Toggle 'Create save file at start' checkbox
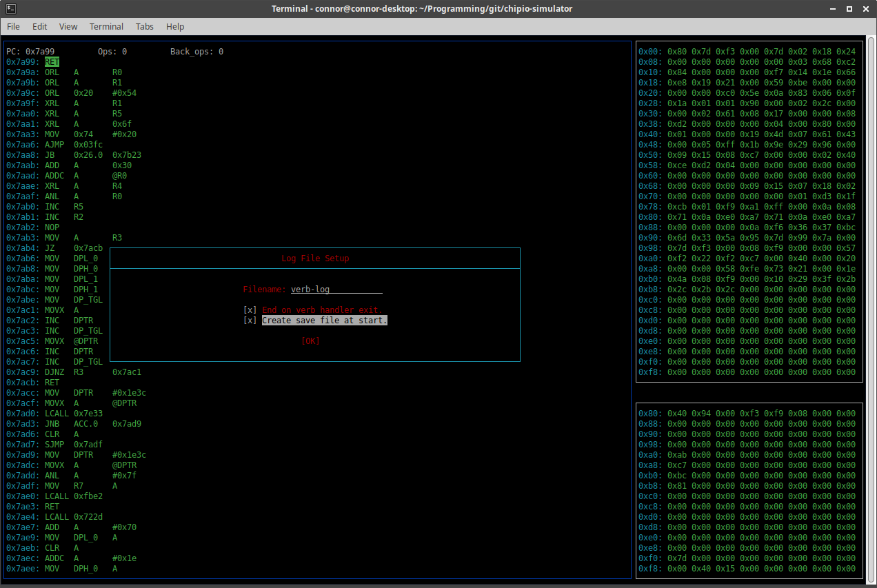The image size is (877, 588). [x=250, y=321]
